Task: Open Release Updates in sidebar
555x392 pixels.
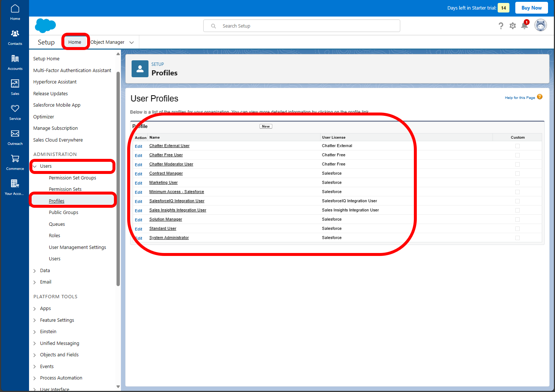Action: (50, 93)
